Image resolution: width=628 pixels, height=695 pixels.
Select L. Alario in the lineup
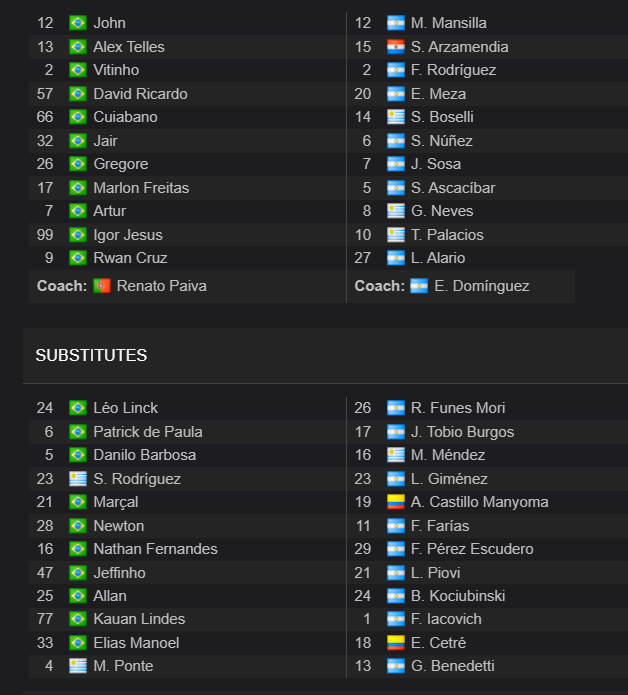tap(438, 258)
